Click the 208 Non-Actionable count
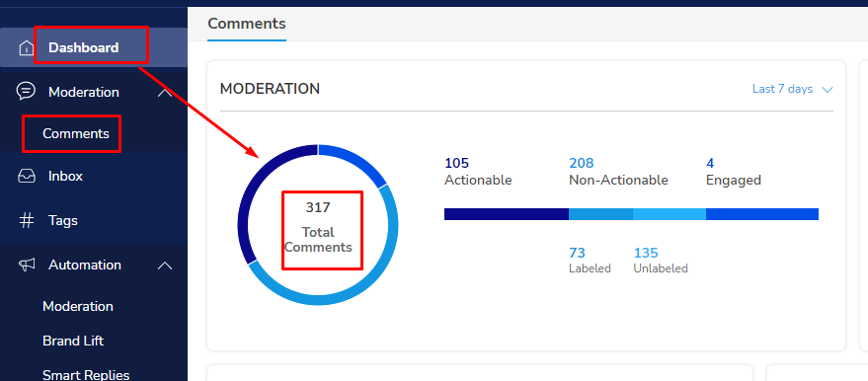This screenshot has width=868, height=381. [x=582, y=163]
